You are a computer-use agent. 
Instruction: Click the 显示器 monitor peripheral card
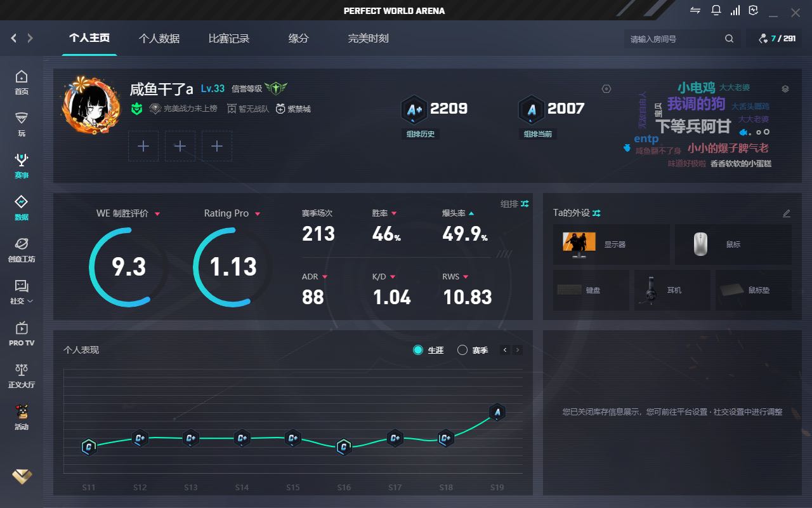point(611,244)
